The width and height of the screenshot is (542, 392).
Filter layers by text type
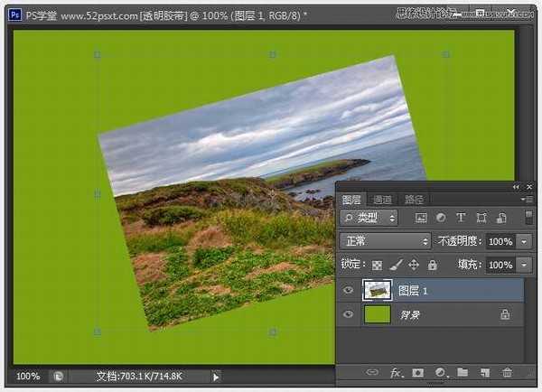click(x=461, y=219)
